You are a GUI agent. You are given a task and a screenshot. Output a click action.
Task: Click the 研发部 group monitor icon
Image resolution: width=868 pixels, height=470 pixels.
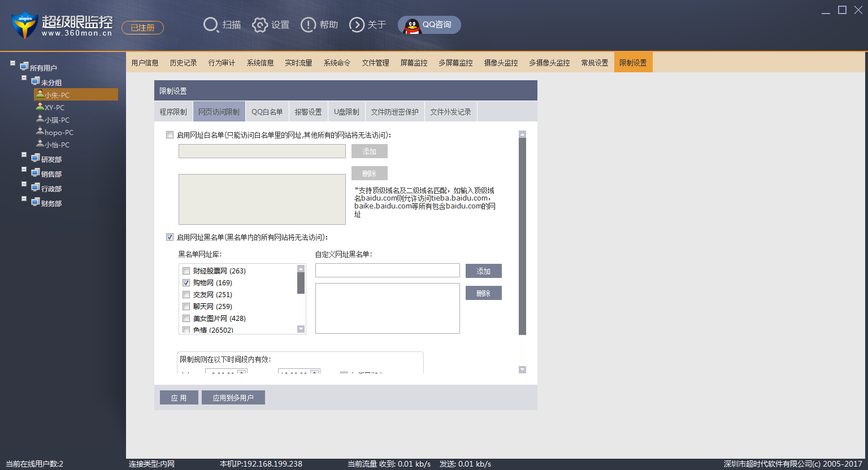pyautogui.click(x=35, y=158)
